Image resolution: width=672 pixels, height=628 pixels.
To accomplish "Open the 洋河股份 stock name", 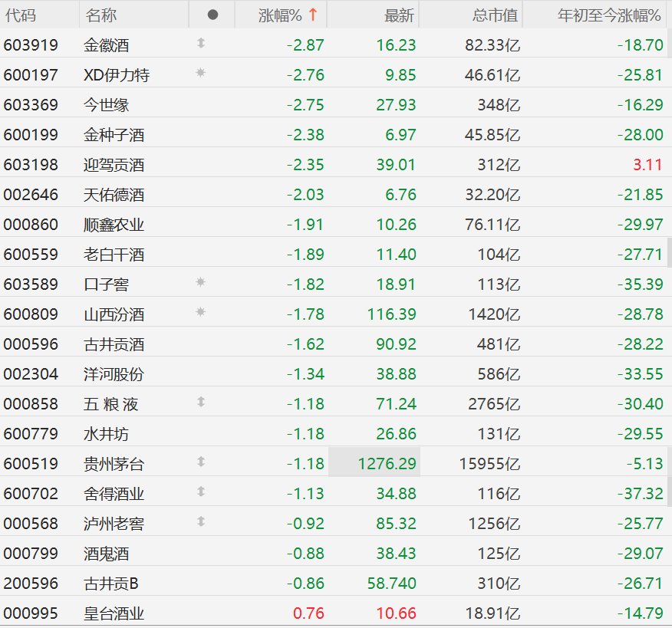I will (x=114, y=374).
